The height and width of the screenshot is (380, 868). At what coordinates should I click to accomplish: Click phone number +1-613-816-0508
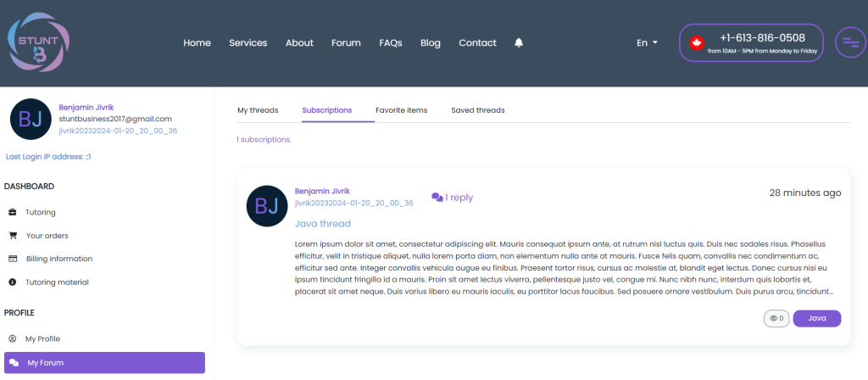[x=762, y=37]
